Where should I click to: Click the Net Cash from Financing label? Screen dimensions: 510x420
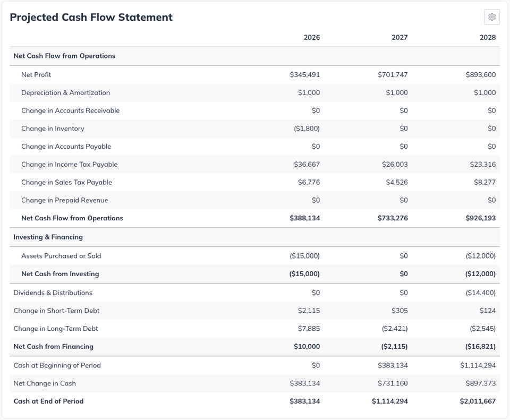pos(53,347)
